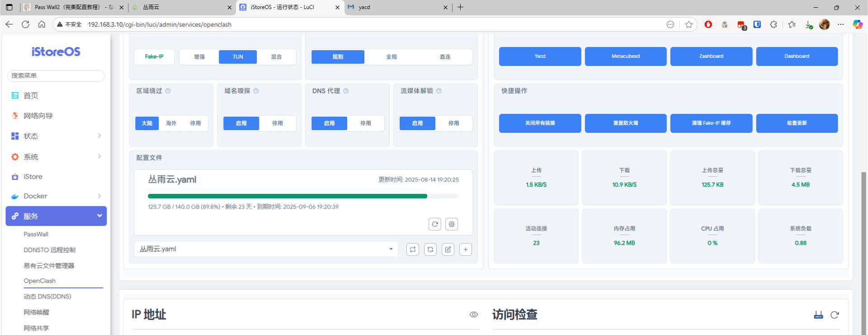Open a new browser tab with plus

coord(460,7)
